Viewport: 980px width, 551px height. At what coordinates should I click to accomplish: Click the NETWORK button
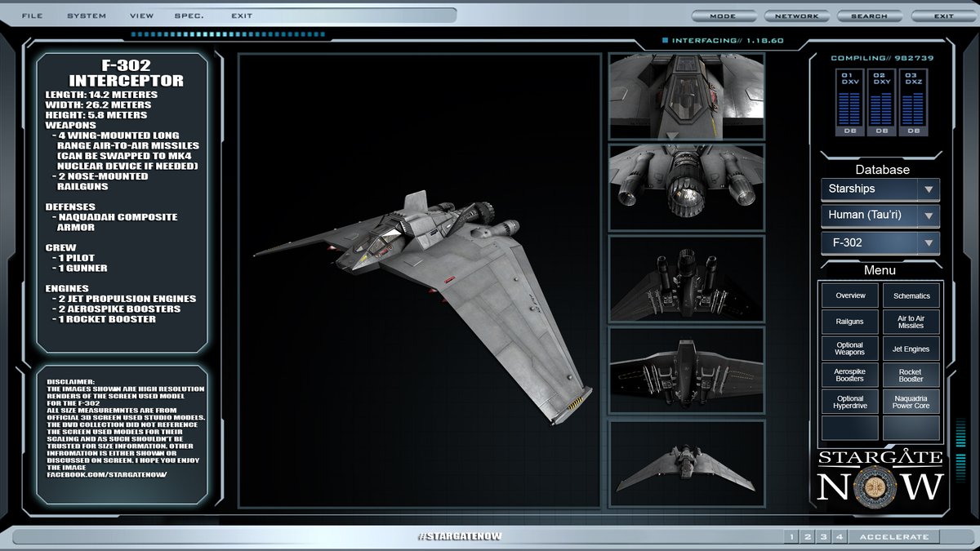tap(797, 16)
